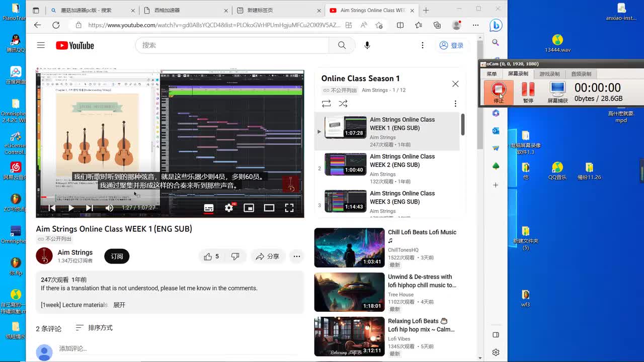Image resolution: width=644 pixels, height=362 pixels.
Task: Click the red video progress bar
Action: [x=44, y=197]
